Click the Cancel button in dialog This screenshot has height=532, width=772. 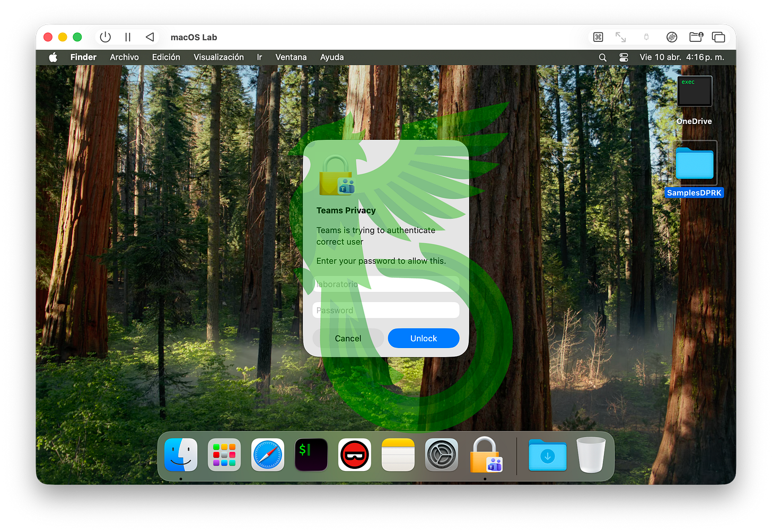click(x=348, y=338)
